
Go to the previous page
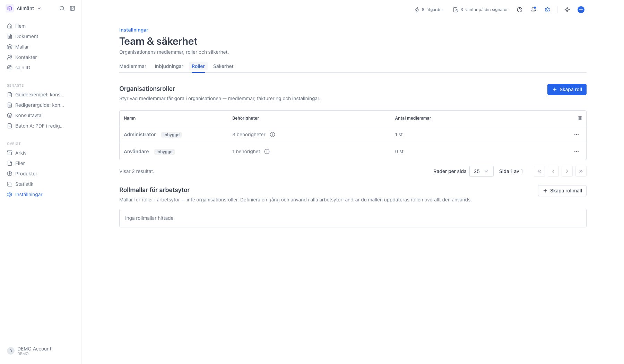[x=553, y=171]
